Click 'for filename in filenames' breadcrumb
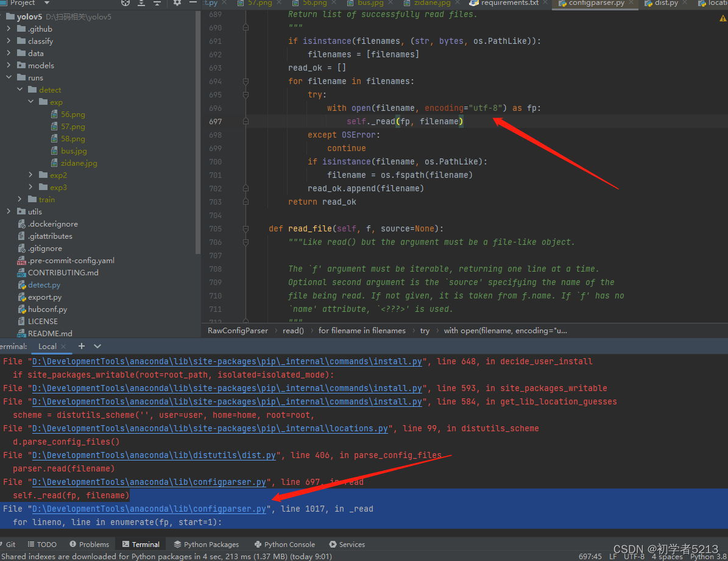Viewport: 728px width, 561px height. (x=362, y=331)
